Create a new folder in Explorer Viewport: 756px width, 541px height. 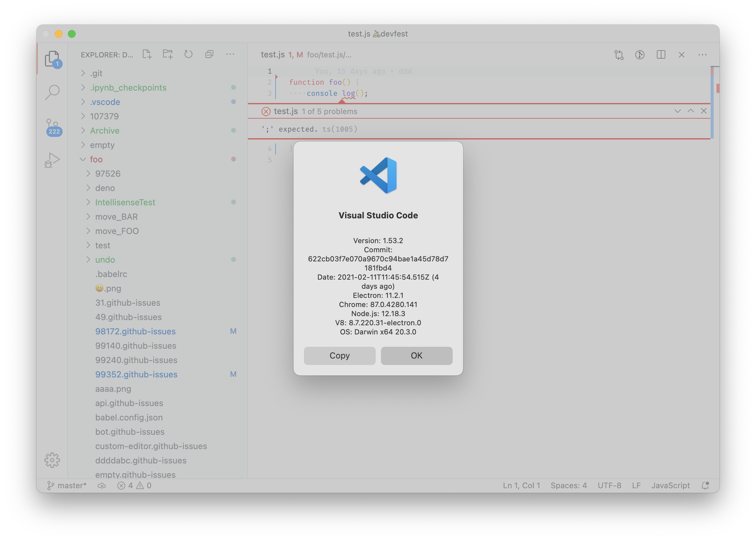(168, 54)
